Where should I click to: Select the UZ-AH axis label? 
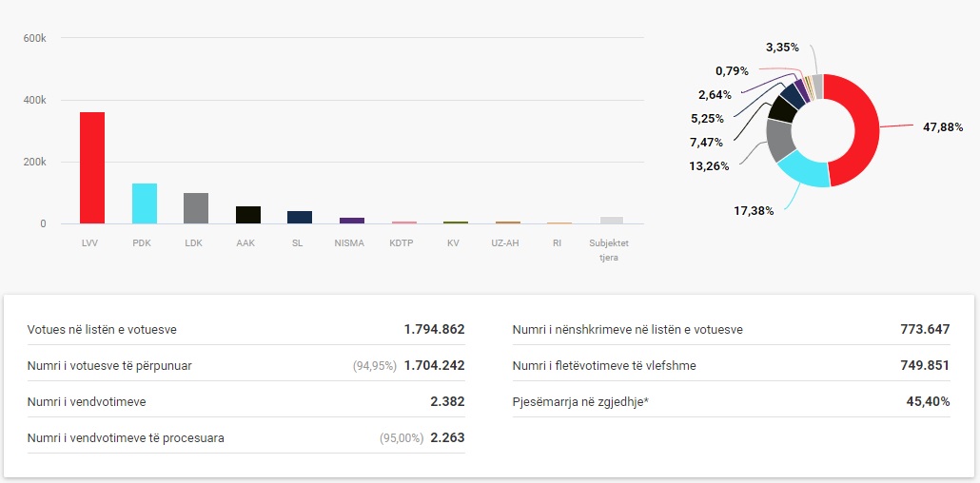coord(507,243)
